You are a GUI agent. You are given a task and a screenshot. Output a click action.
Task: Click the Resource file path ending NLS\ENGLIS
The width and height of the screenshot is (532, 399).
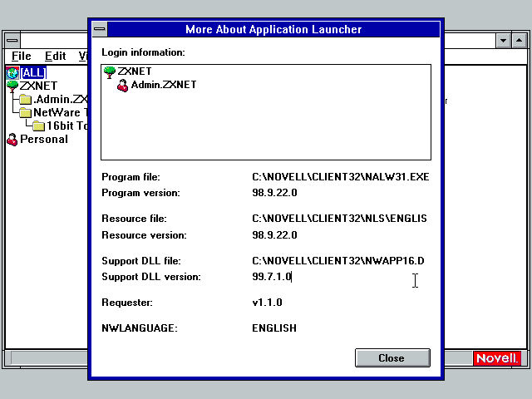339,219
